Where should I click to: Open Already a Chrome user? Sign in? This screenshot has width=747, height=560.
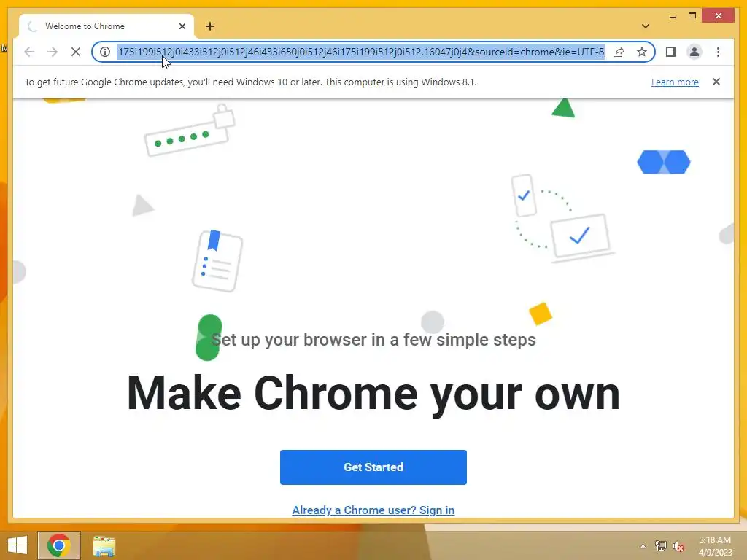pos(373,510)
